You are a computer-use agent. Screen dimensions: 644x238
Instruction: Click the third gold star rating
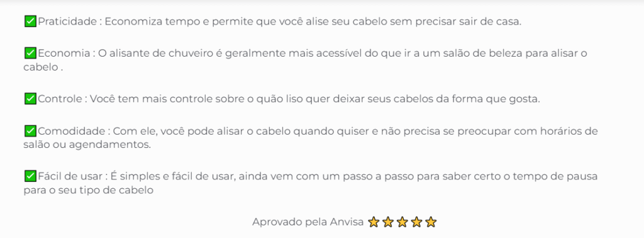point(402,222)
